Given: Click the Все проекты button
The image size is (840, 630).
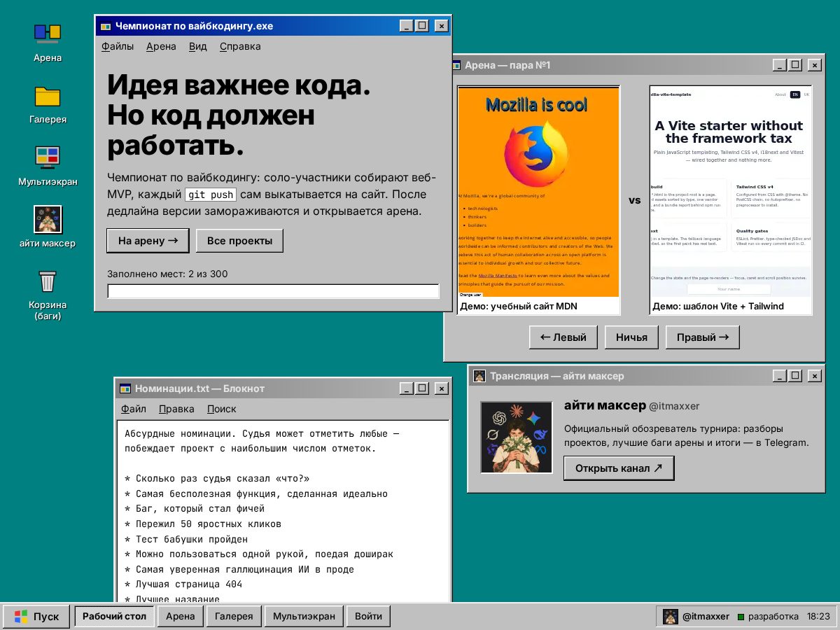Looking at the screenshot, I should click(239, 241).
